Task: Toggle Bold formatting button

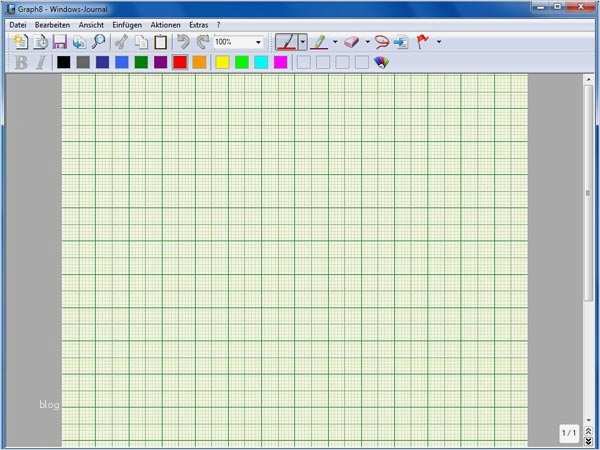Action: coord(21,62)
